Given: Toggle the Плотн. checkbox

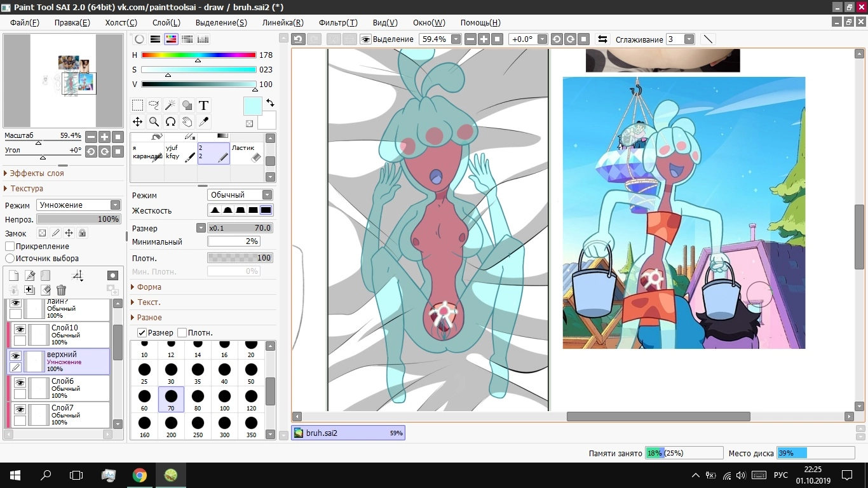Looking at the screenshot, I should pos(182,333).
